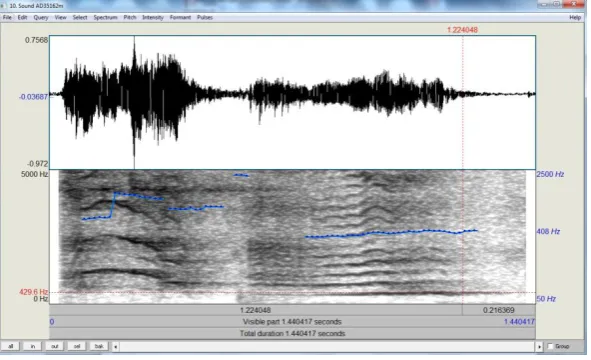Click the 50 Hz pitch floor label
The width and height of the screenshot is (591, 360).
click(546, 299)
